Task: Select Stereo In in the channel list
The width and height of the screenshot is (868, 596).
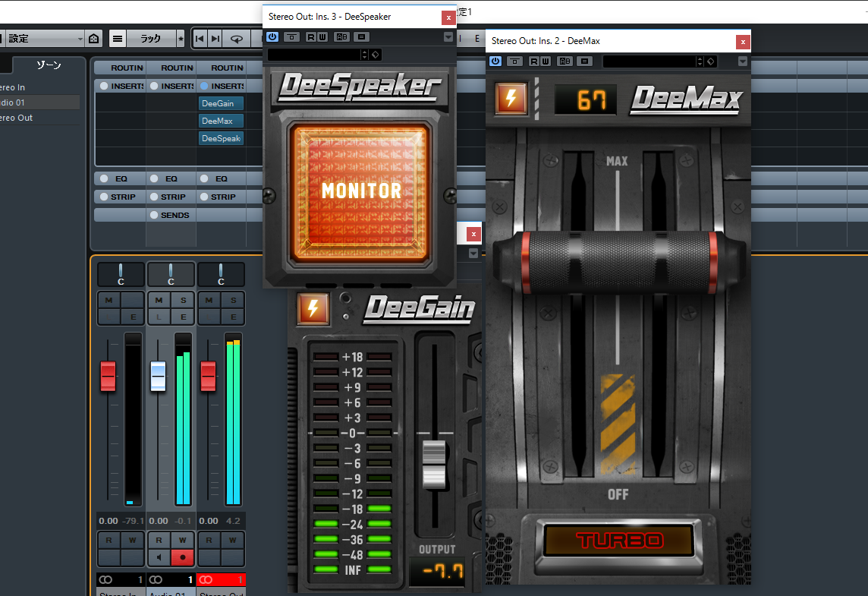Action: click(40, 87)
